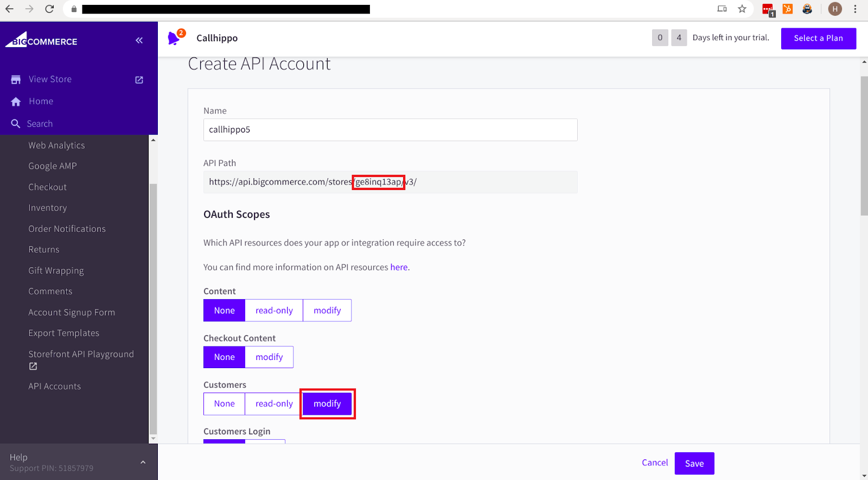Open Chrome three-dot menu
The width and height of the screenshot is (868, 480).
pyautogui.click(x=856, y=9)
